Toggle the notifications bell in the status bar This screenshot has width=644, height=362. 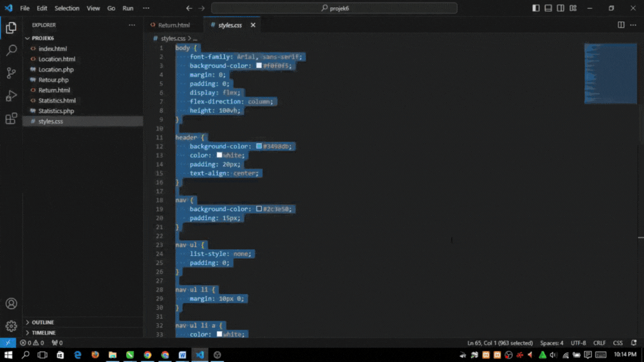[x=635, y=342]
